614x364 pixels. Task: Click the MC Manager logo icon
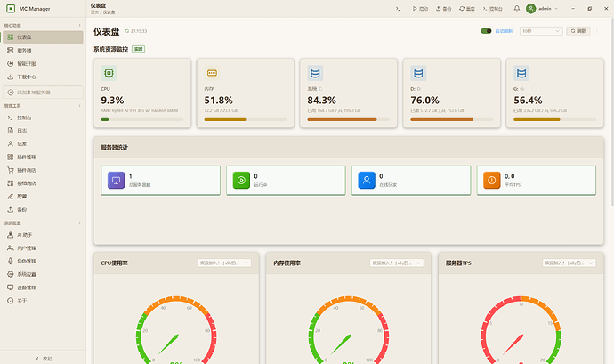coord(11,9)
